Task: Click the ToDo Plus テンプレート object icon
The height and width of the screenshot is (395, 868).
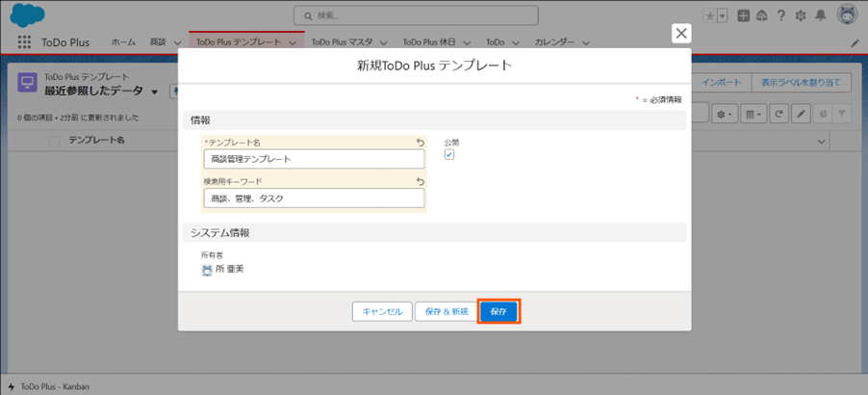Action: pos(28,83)
